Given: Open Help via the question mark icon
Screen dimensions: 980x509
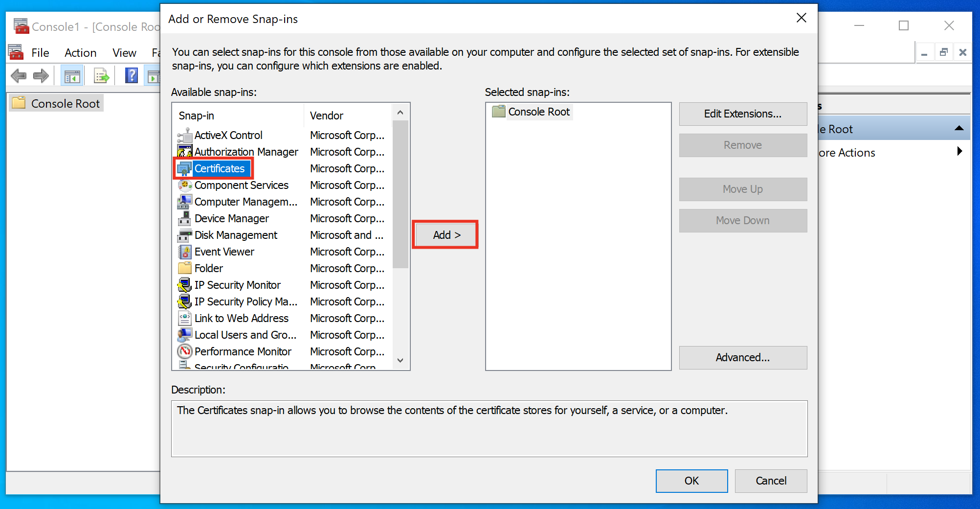Looking at the screenshot, I should pyautogui.click(x=132, y=76).
